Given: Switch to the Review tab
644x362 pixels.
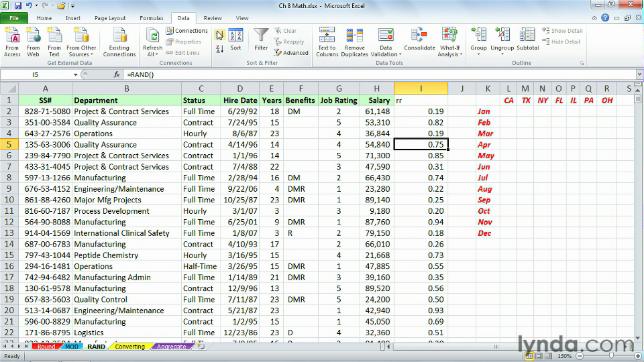Looking at the screenshot, I should tap(213, 18).
